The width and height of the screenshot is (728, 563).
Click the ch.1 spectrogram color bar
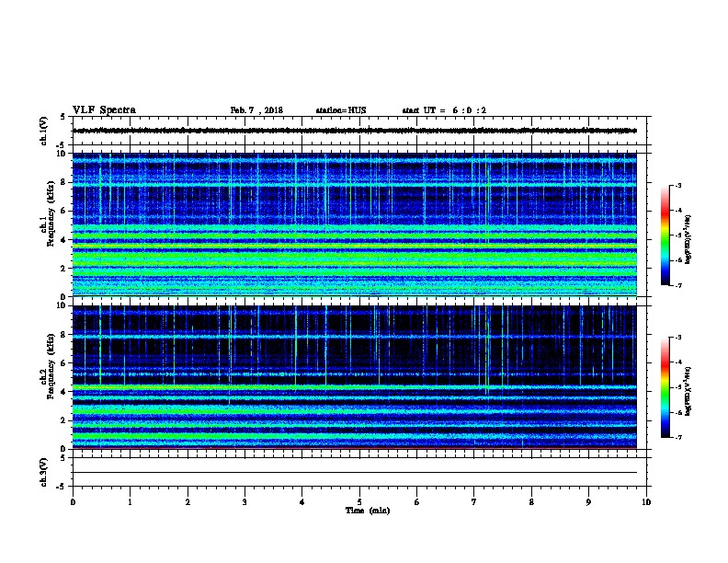[x=665, y=236]
